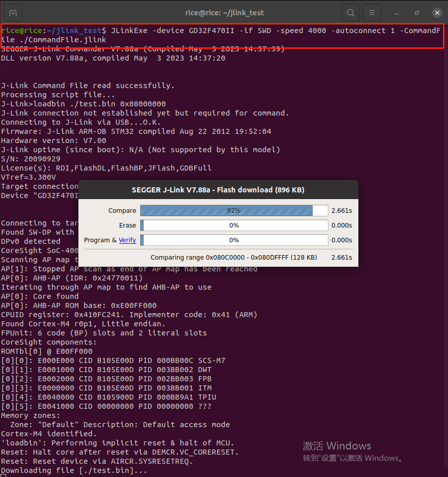The image size is (448, 477).
Task: Click the FPB component row
Action: pyautogui.click(x=106, y=379)
